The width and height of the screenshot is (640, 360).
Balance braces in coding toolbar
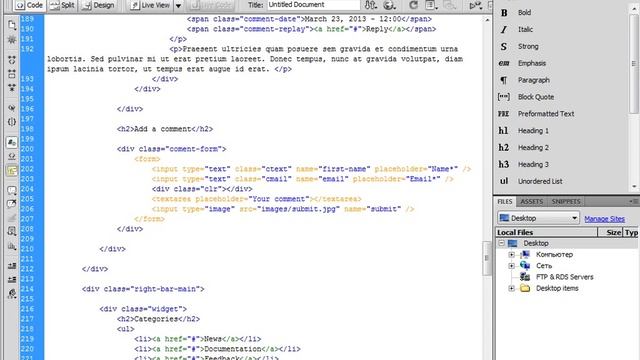[x=12, y=122]
